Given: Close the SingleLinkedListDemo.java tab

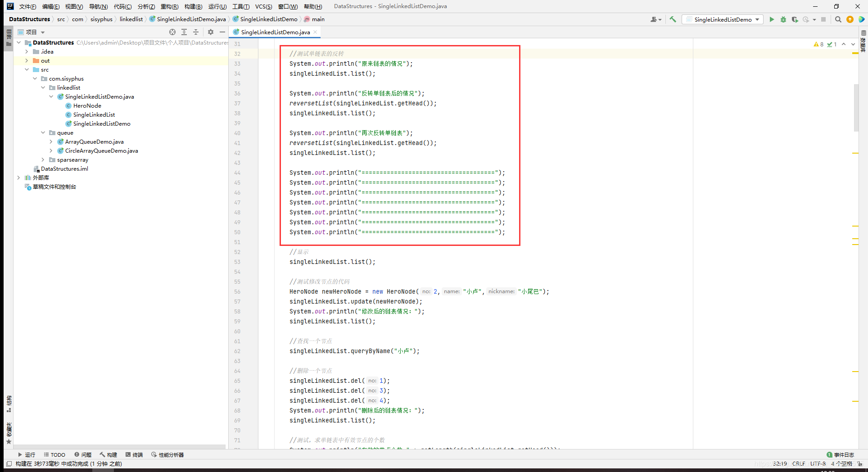Looking at the screenshot, I should [x=315, y=32].
